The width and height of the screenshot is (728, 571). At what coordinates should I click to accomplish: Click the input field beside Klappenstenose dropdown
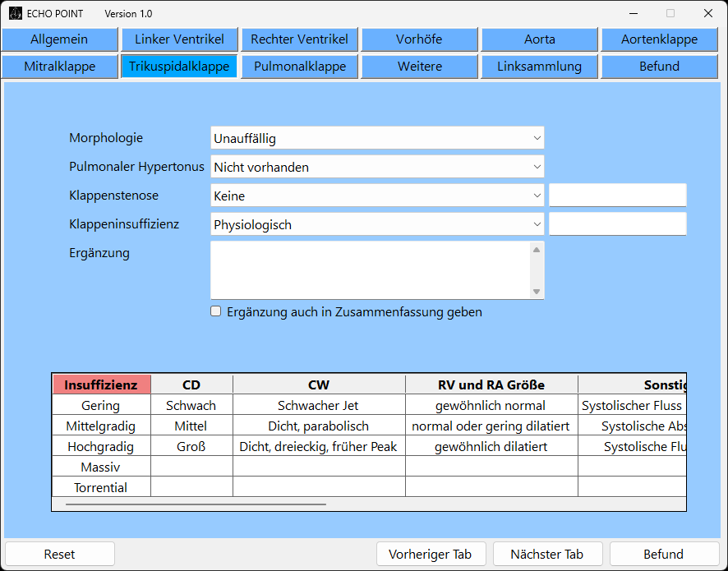click(617, 196)
